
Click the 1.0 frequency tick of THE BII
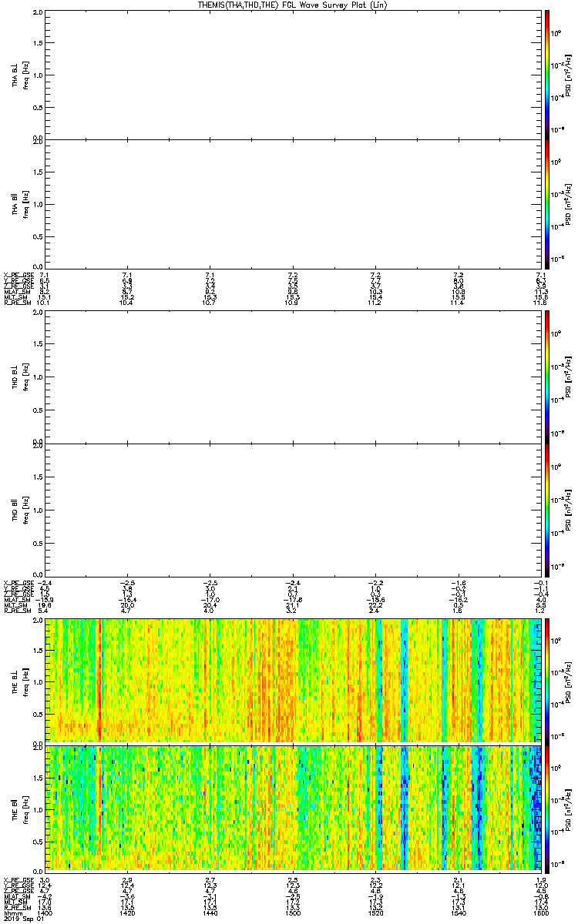point(38,808)
